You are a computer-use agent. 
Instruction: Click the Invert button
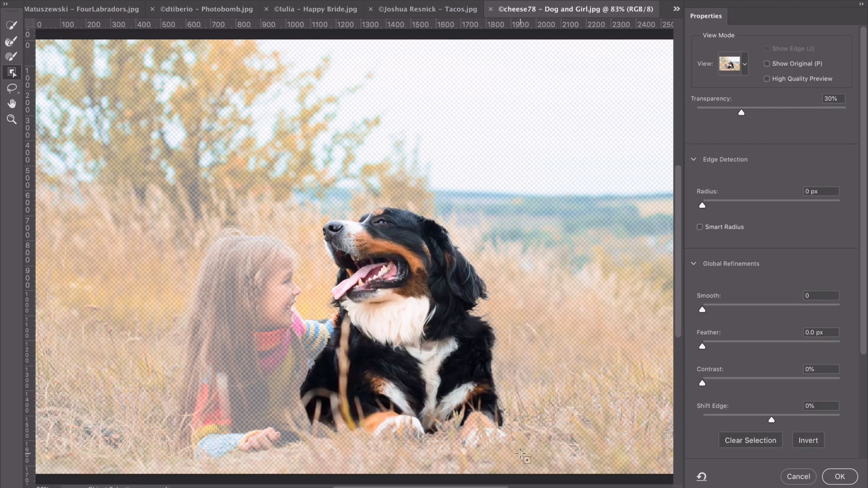808,440
